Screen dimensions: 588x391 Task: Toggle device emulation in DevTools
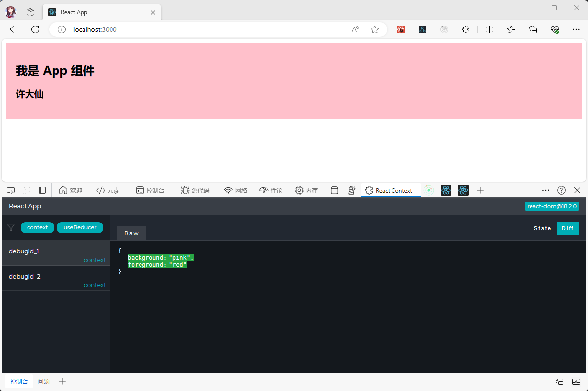pyautogui.click(x=27, y=190)
